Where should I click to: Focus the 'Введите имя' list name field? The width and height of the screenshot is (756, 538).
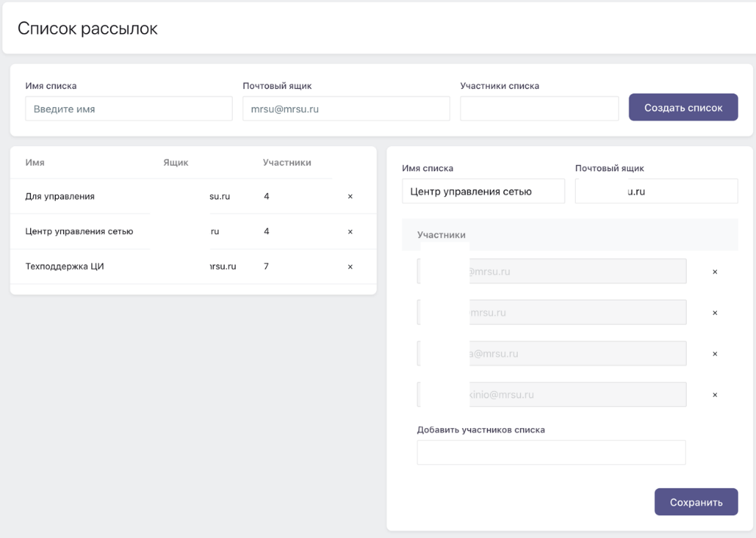pyautogui.click(x=129, y=109)
